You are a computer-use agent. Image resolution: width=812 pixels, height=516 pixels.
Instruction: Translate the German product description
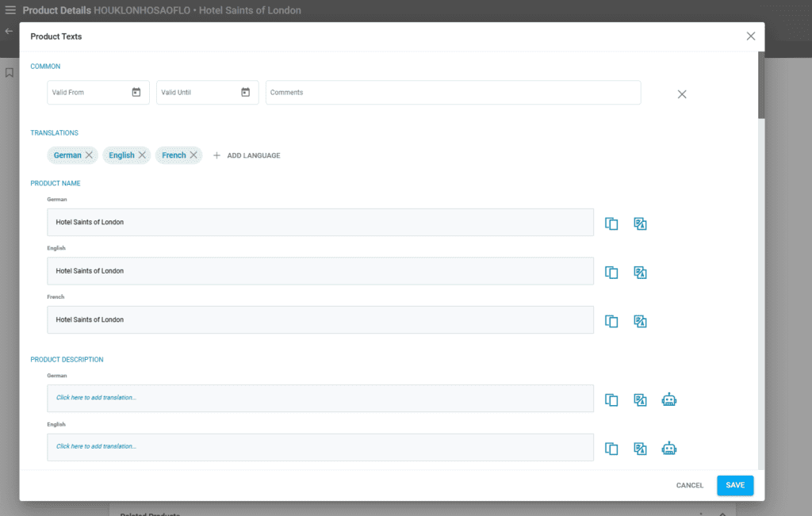click(x=640, y=399)
